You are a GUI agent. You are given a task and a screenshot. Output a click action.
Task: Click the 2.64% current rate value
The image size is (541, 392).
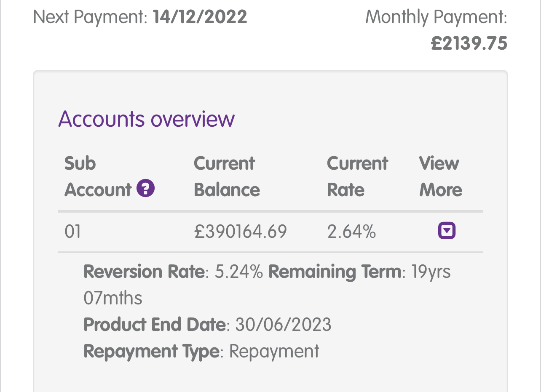[351, 232]
